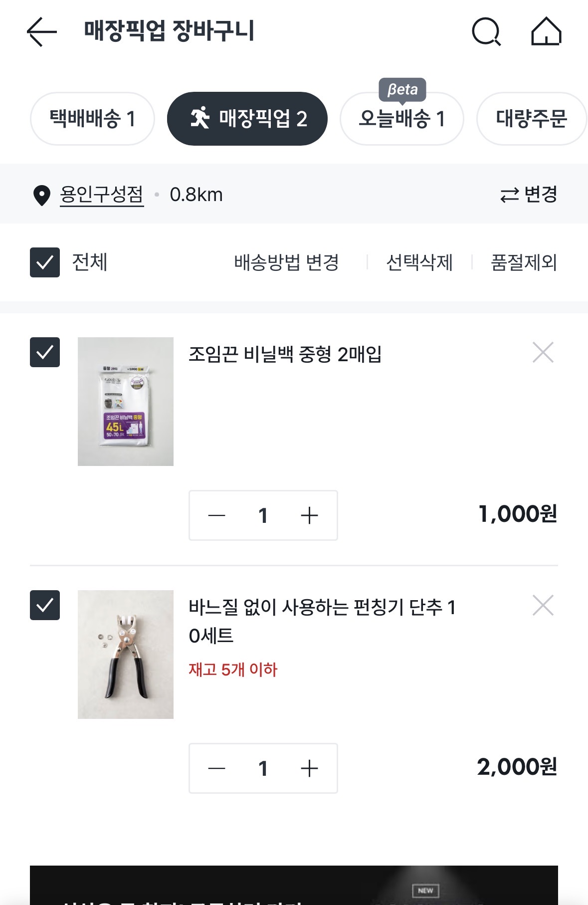The width and height of the screenshot is (588, 905).
Task: Increase 비닐백 quantity with plus
Action: pos(309,515)
